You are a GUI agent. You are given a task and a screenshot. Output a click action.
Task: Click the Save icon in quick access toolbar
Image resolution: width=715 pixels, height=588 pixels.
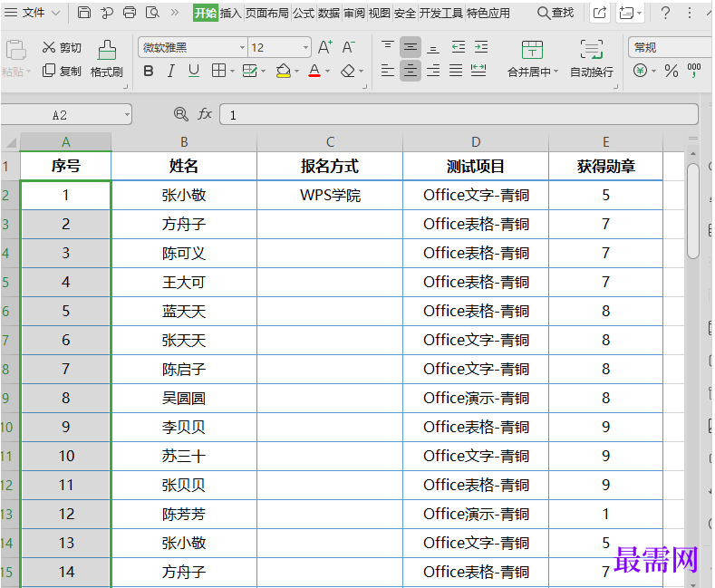tap(84, 13)
